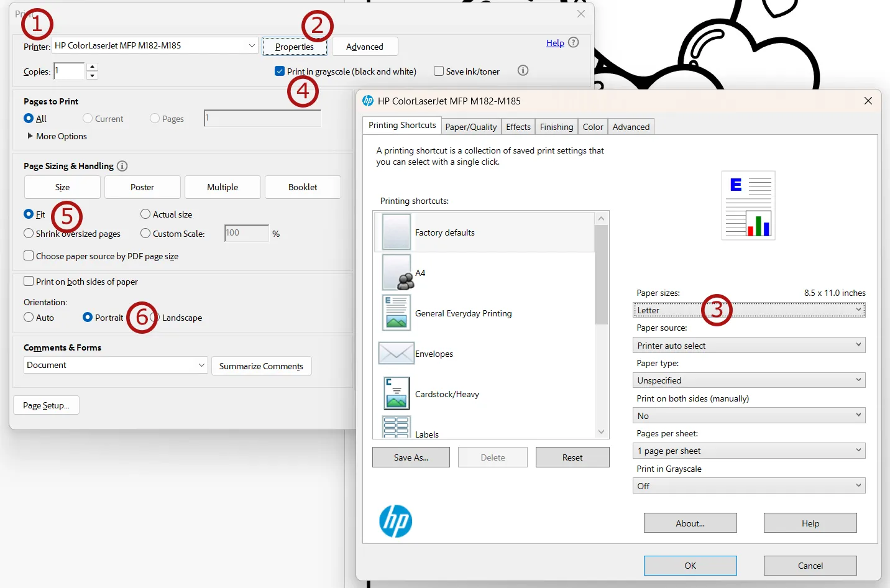The width and height of the screenshot is (890, 588).
Task: Select the Labels printing shortcut
Action: [427, 432]
